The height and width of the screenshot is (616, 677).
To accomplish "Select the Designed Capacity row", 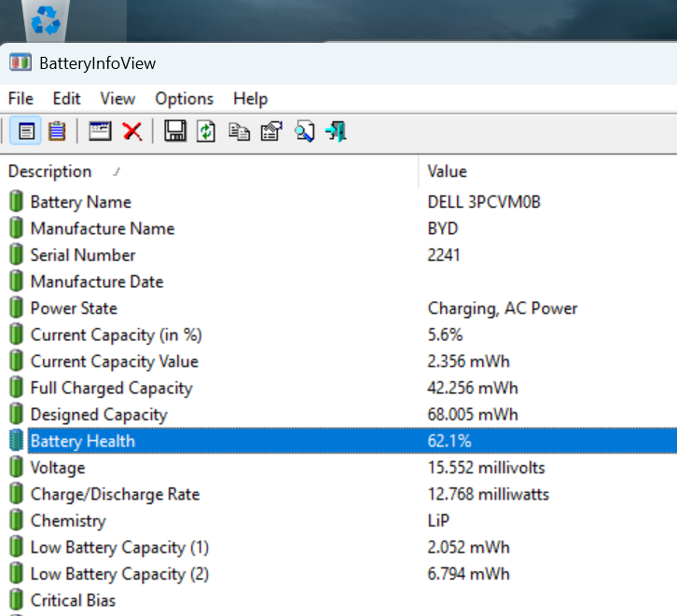I will pos(338,415).
